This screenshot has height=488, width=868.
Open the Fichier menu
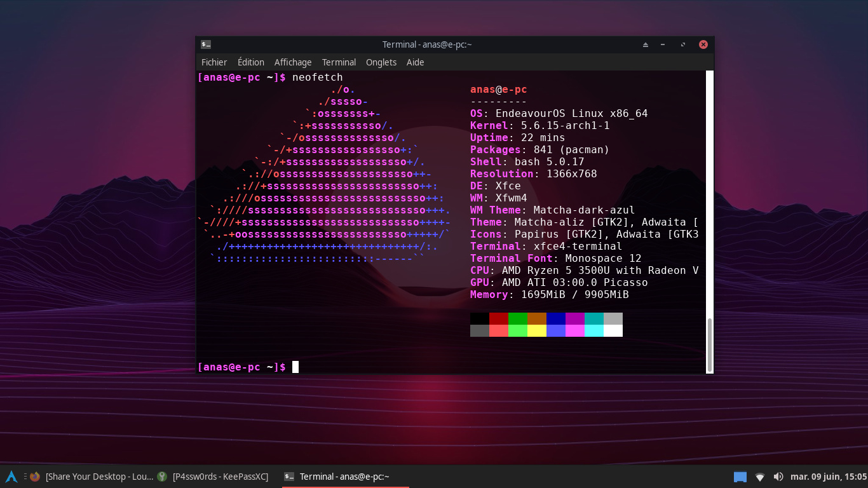(214, 62)
